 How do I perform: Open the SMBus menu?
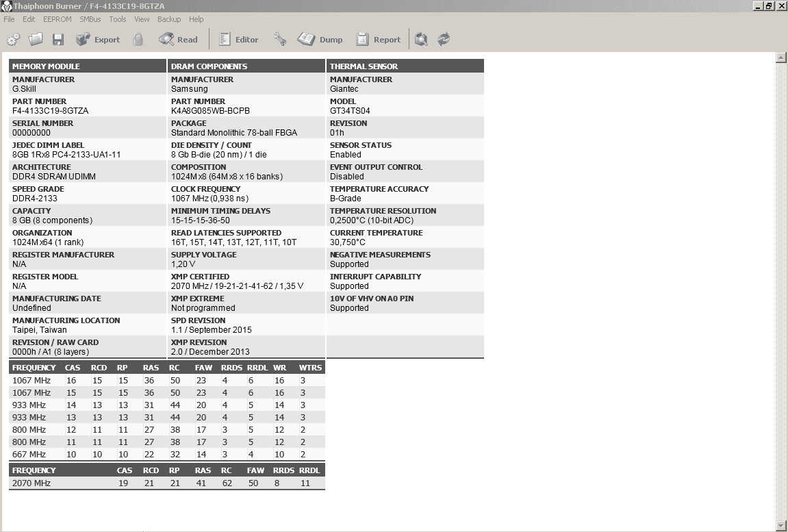(90, 19)
